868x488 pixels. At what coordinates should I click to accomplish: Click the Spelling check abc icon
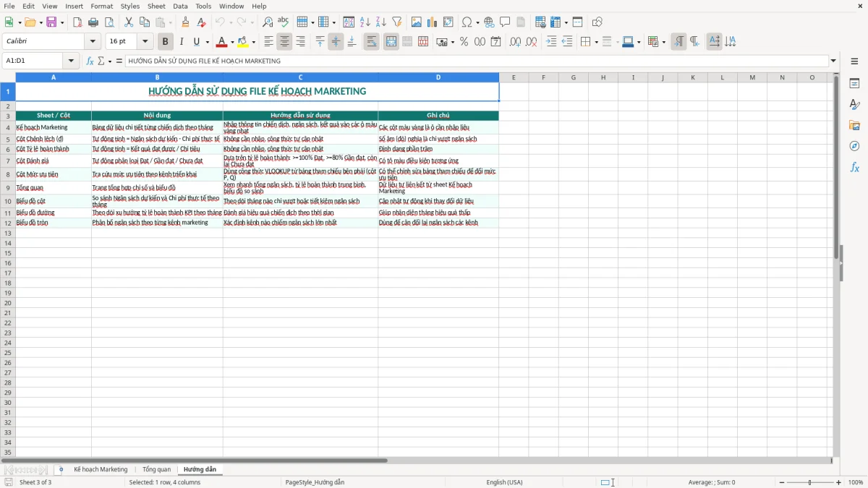pos(283,22)
